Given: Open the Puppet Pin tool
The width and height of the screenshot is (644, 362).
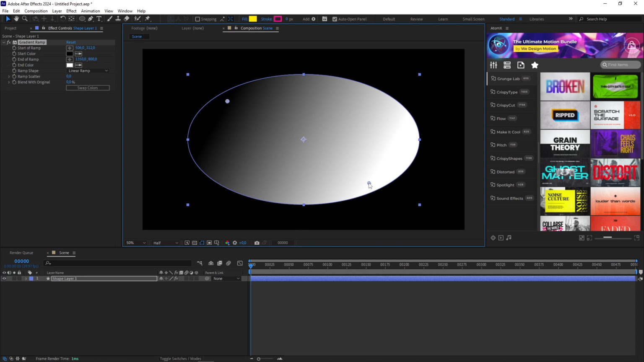Looking at the screenshot, I should pos(148,18).
